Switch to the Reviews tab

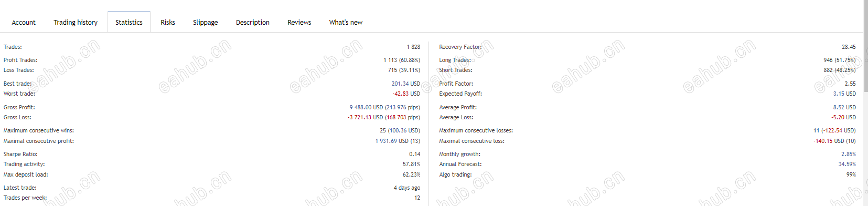click(299, 22)
